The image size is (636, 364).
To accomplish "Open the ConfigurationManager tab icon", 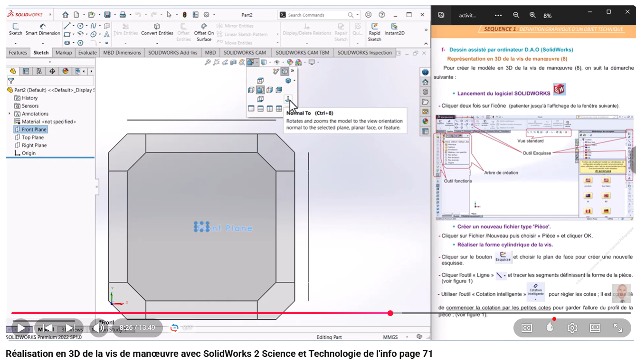I will pyautogui.click(x=39, y=71).
